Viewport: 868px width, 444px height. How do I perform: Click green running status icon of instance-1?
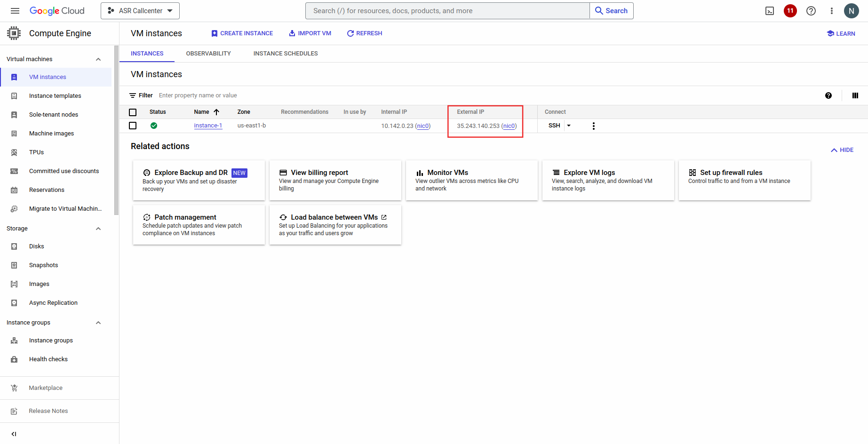tap(154, 126)
